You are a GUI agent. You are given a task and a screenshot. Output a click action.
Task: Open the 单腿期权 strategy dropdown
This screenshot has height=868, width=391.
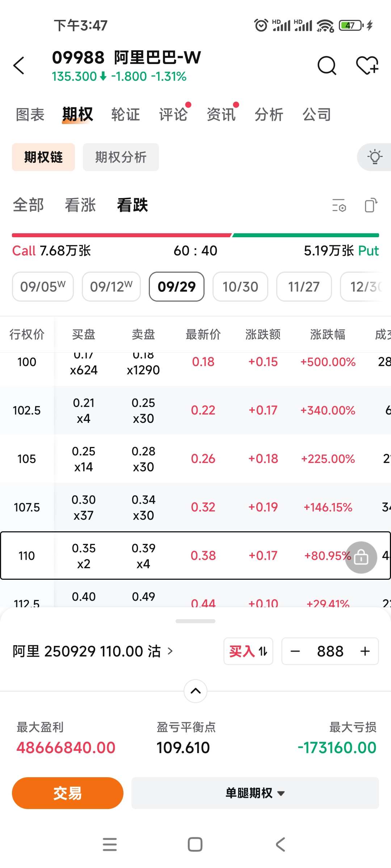pyautogui.click(x=255, y=793)
